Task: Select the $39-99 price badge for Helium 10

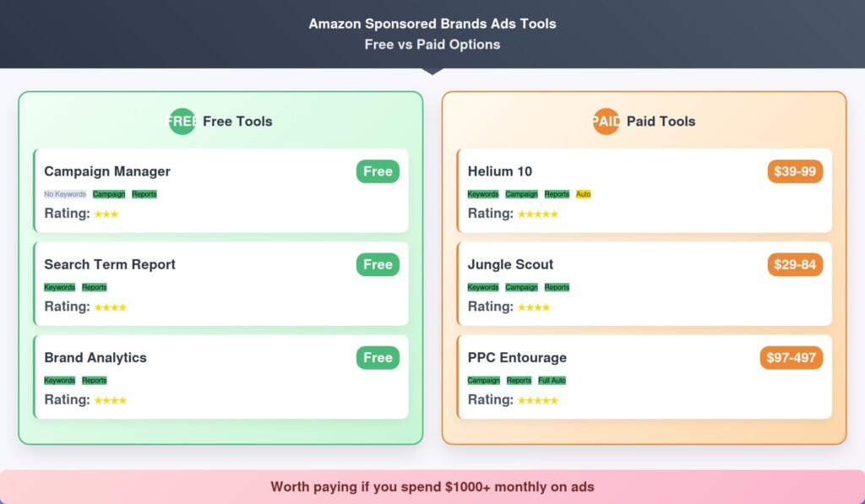Action: 795,171
